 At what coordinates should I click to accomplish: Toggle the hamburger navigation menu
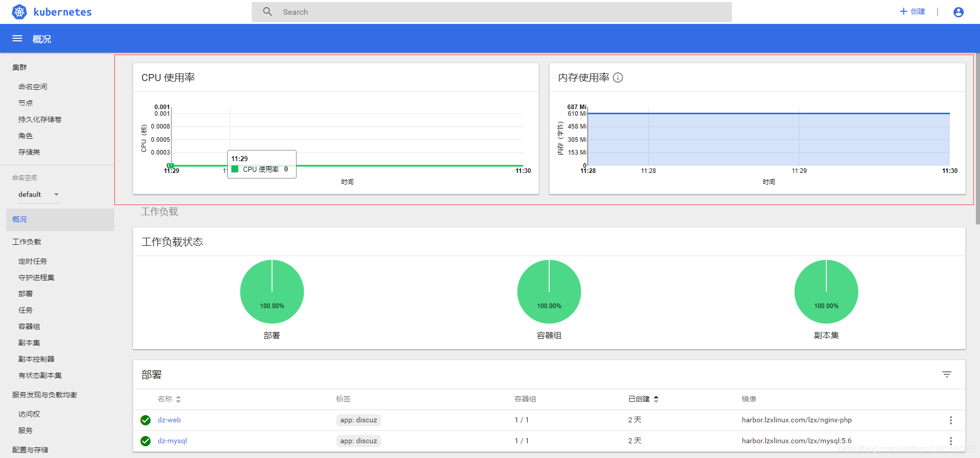[17, 38]
